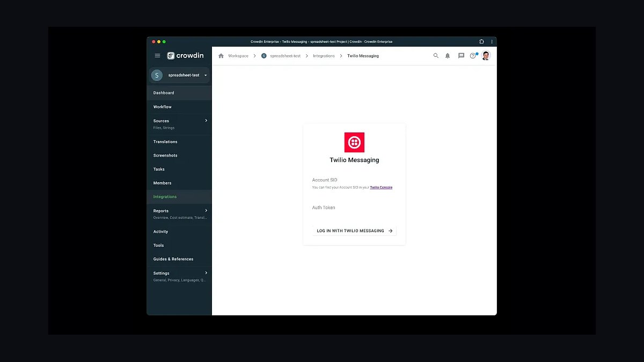Click the Twilio logo on the card
This screenshot has height=362, width=644.
(354, 142)
